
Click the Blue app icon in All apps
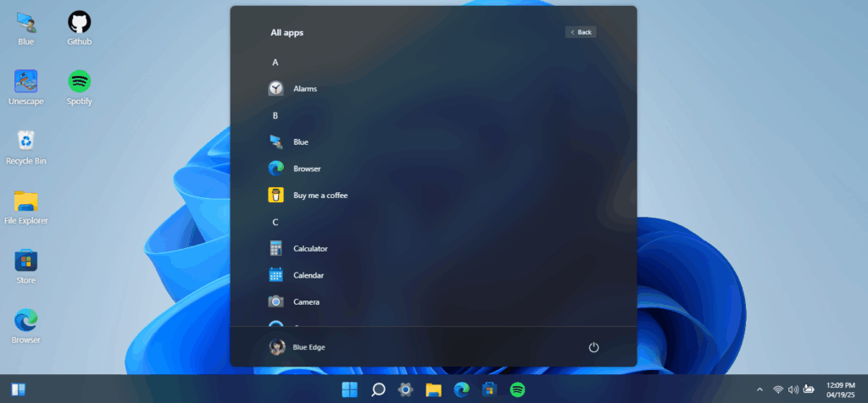[275, 142]
